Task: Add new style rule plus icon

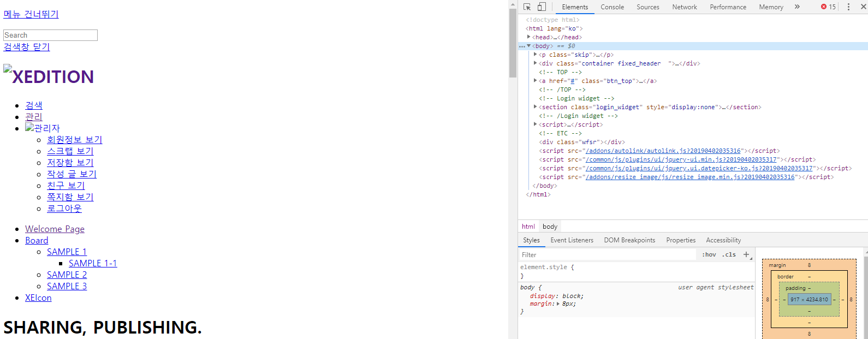Action: [746, 254]
